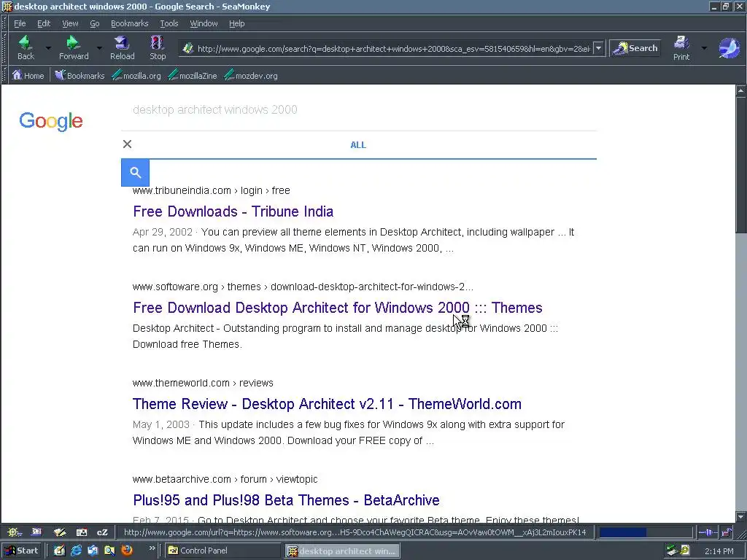747x560 pixels.
Task: Open the View menu
Action: pyautogui.click(x=70, y=23)
